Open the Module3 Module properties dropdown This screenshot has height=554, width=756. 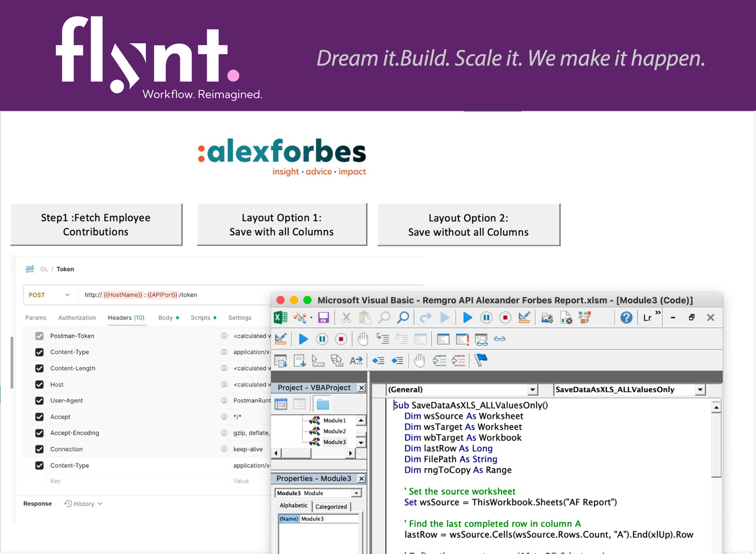coord(356,493)
